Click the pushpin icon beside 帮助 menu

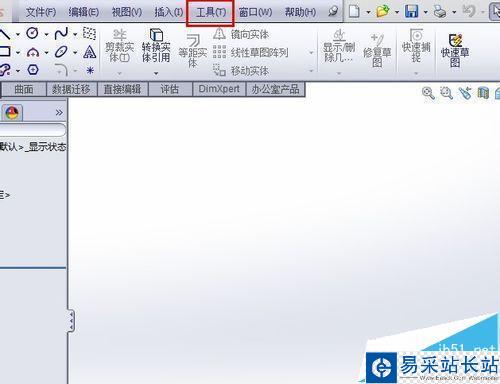coord(332,12)
